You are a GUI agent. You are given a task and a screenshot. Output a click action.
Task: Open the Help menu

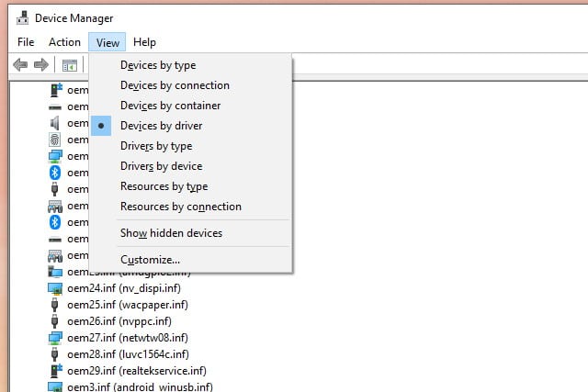click(144, 41)
